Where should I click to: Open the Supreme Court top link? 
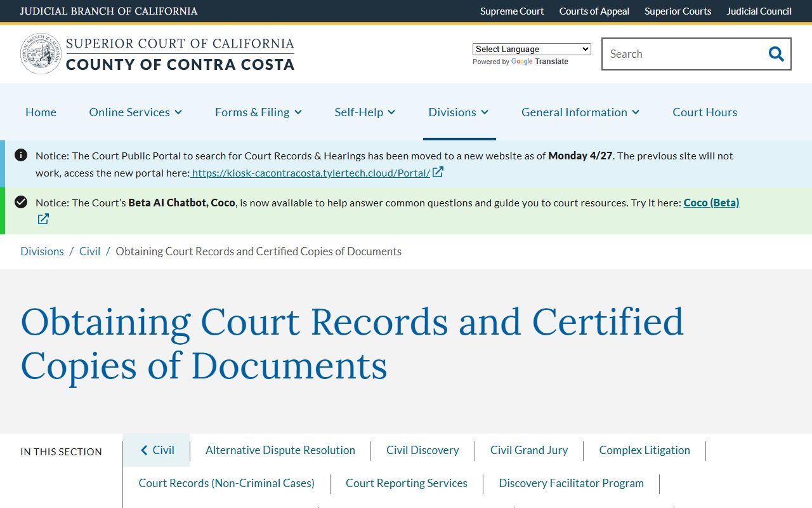tap(512, 11)
